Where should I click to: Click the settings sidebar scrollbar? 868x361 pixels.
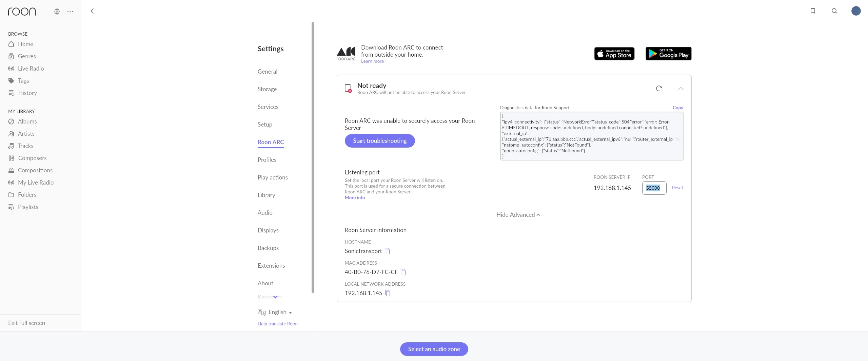[313, 157]
